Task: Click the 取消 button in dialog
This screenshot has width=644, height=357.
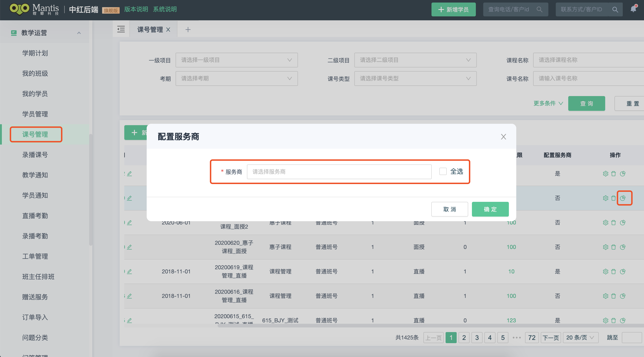Action: [450, 209]
